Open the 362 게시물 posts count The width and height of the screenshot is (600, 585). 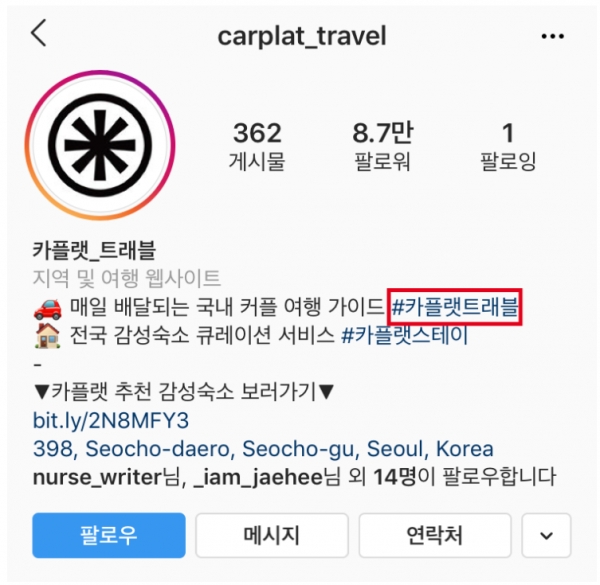(257, 146)
